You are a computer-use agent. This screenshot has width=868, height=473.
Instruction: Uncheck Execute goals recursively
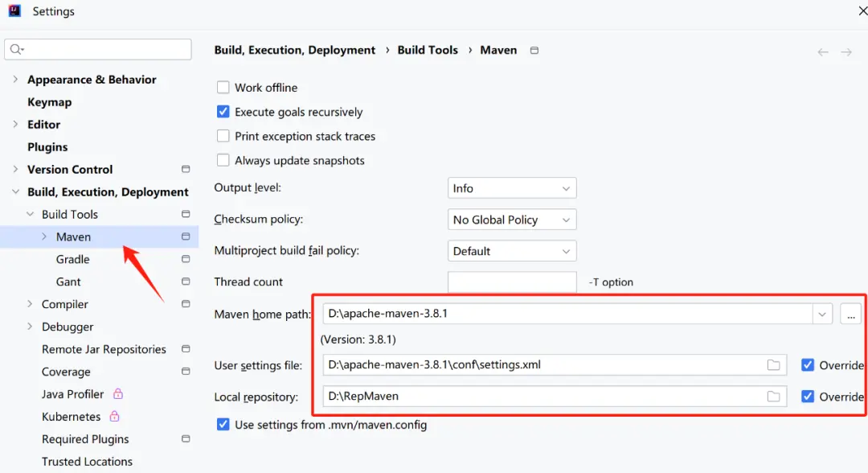tap(223, 112)
